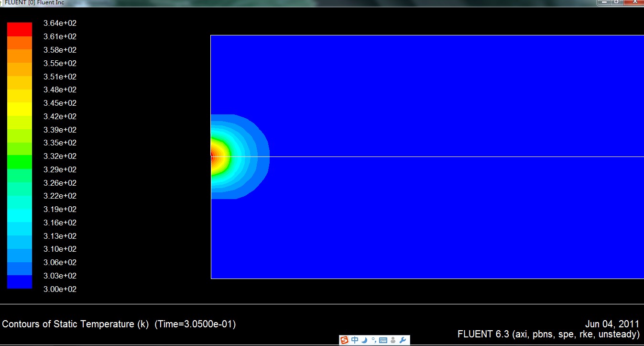Screen dimensions: 644x346
Task: Toggle the crescent moon half-width icon
Action: 364,340
